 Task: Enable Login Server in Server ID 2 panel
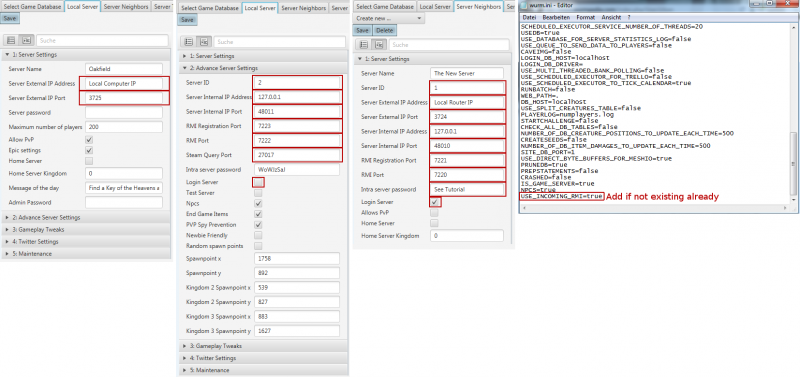pos(259,182)
